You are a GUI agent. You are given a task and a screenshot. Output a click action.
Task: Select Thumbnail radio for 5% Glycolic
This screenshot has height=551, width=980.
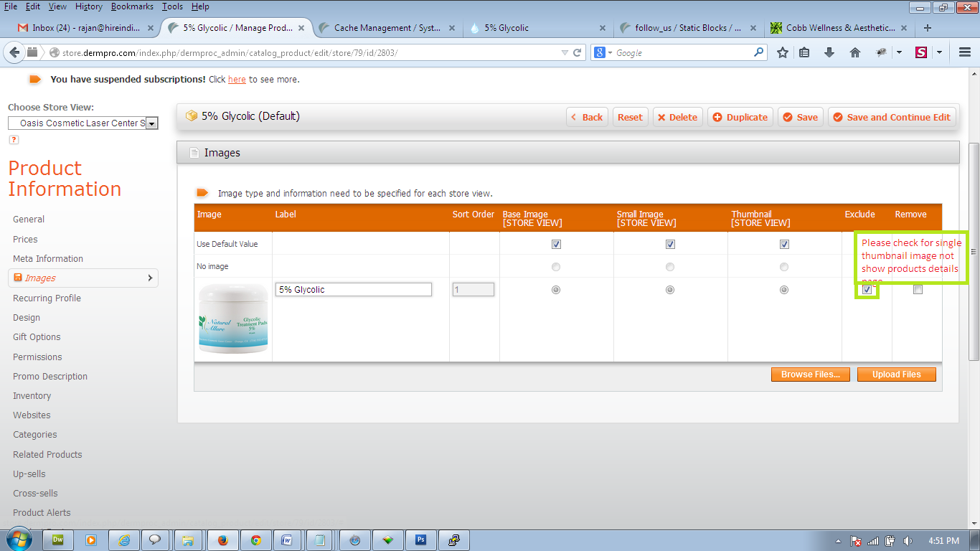[x=784, y=290]
